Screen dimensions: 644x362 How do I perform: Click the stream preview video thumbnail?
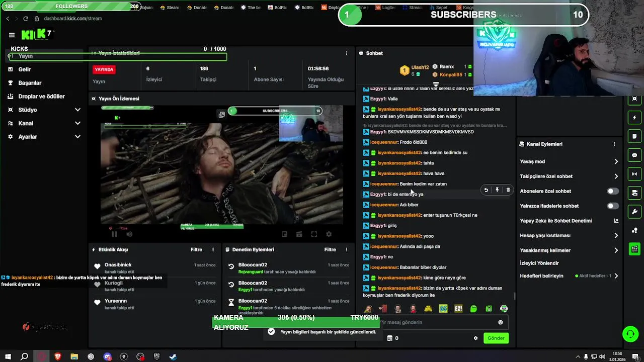pos(222,165)
